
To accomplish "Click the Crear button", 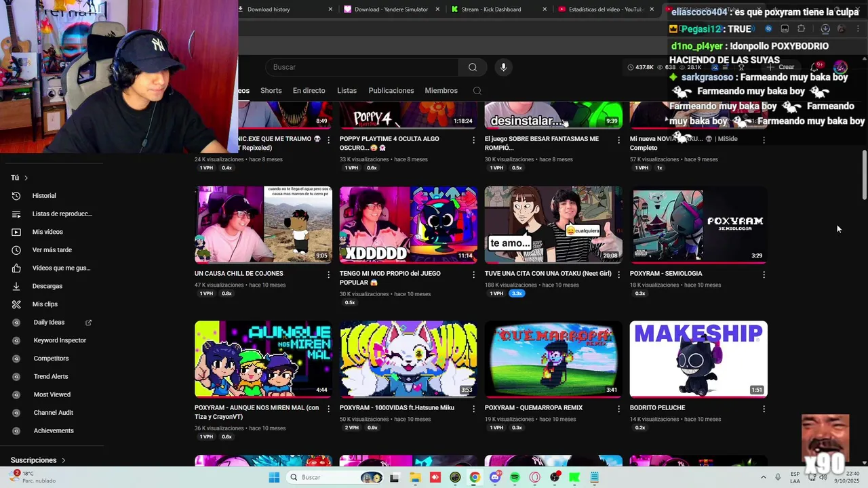I will pyautogui.click(x=781, y=67).
